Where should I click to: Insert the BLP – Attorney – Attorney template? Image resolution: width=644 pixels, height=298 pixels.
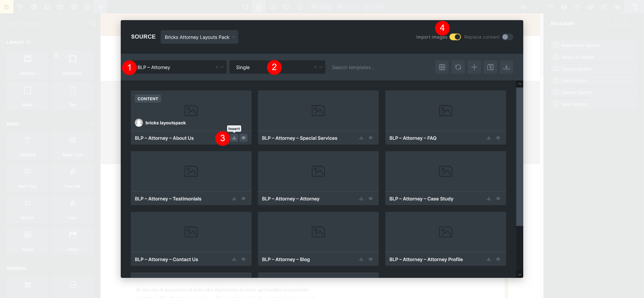tap(361, 199)
